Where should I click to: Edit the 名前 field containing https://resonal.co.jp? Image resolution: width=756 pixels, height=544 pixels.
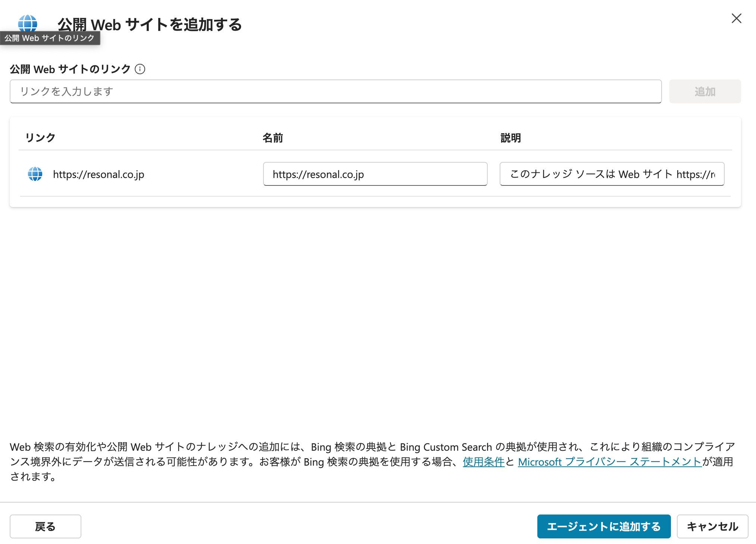click(x=375, y=174)
